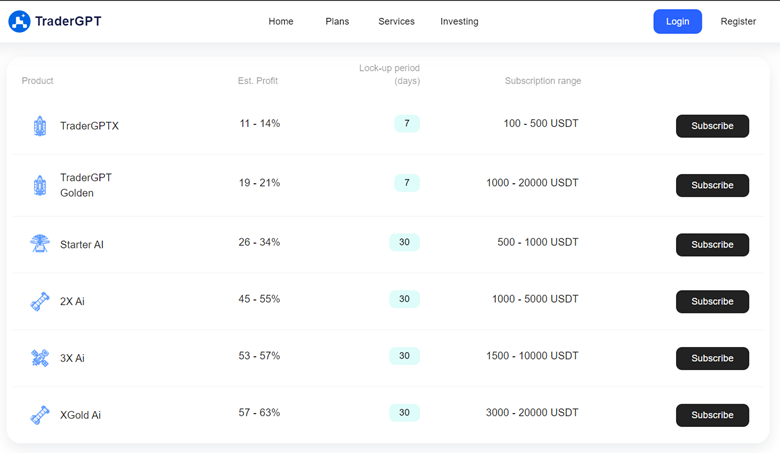Image resolution: width=780 pixels, height=453 pixels.
Task: Click the 2X Ai product icon
Action: (x=40, y=301)
